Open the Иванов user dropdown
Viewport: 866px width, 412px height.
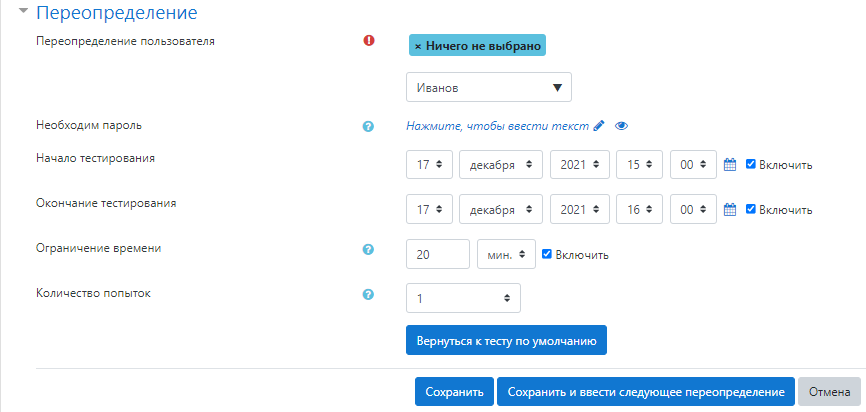point(488,87)
